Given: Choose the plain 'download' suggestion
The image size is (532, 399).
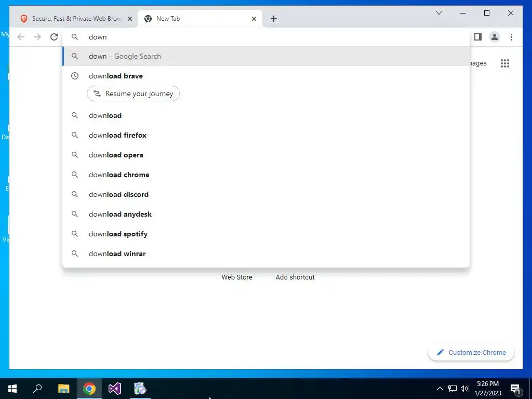Looking at the screenshot, I should tap(267, 115).
